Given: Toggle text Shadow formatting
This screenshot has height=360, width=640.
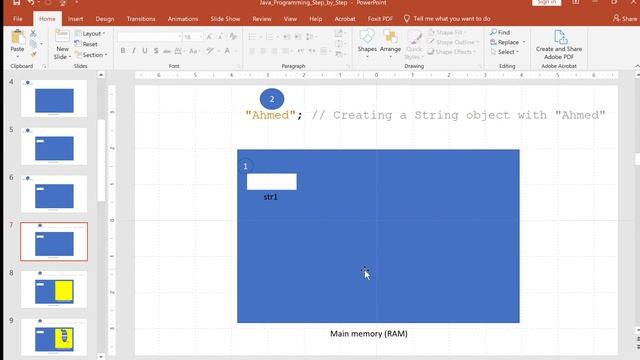Looking at the screenshot, I should pos(156,51).
